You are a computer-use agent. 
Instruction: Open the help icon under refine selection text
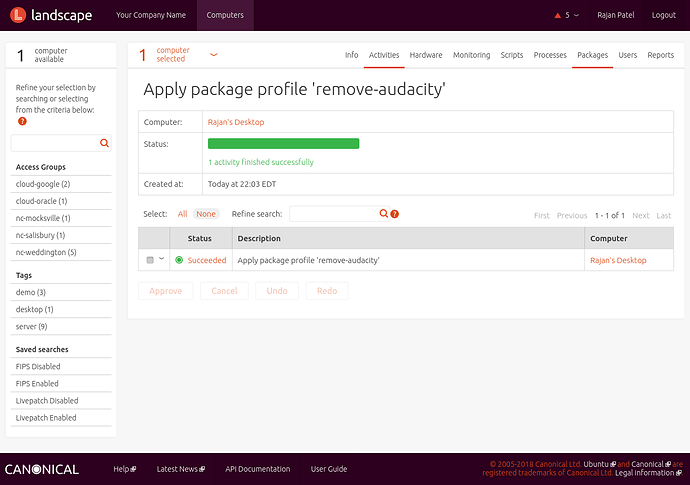click(x=22, y=121)
